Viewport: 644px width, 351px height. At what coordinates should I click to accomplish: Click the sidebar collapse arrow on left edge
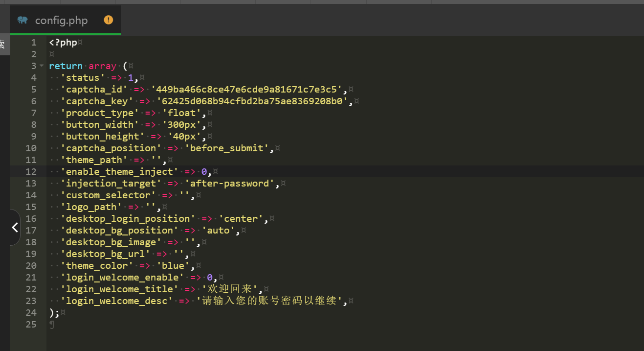15,227
